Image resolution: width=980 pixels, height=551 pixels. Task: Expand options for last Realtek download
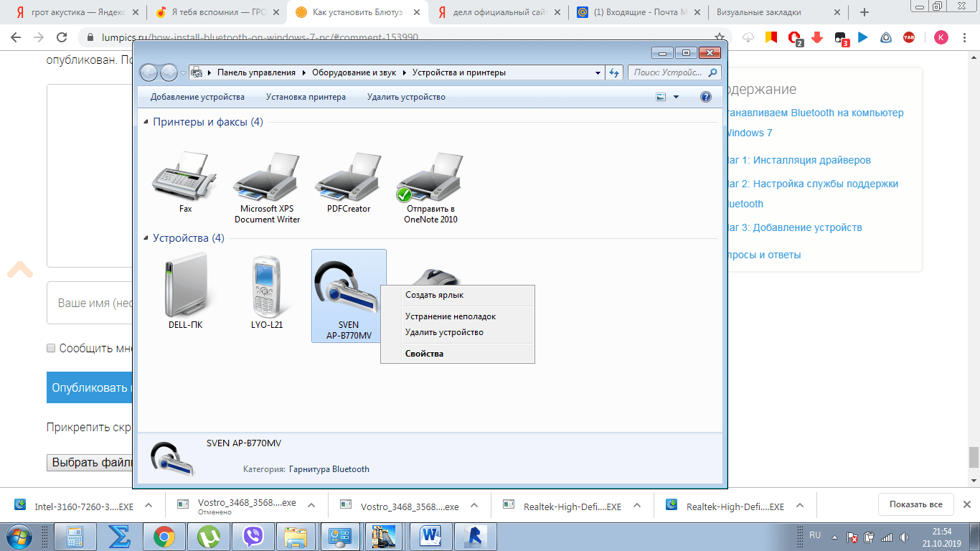pos(800,506)
